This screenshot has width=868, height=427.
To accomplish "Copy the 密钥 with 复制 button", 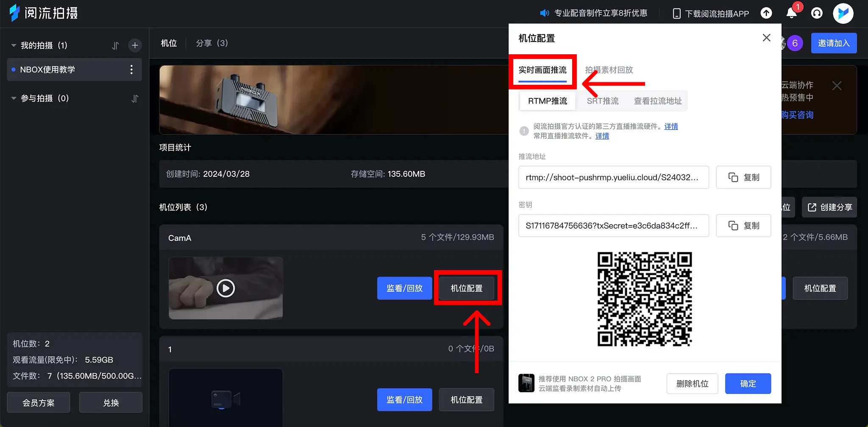I will 743,226.
